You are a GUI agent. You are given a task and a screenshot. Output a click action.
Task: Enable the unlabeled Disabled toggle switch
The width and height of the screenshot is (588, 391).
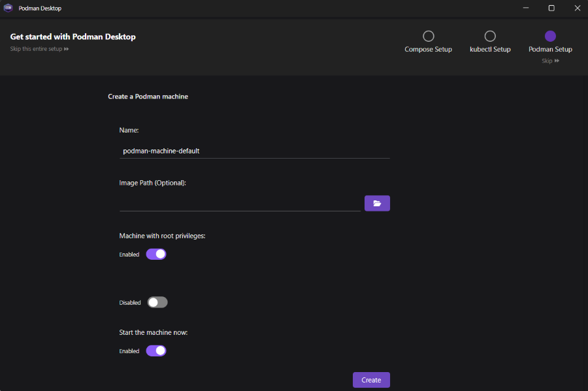point(157,302)
